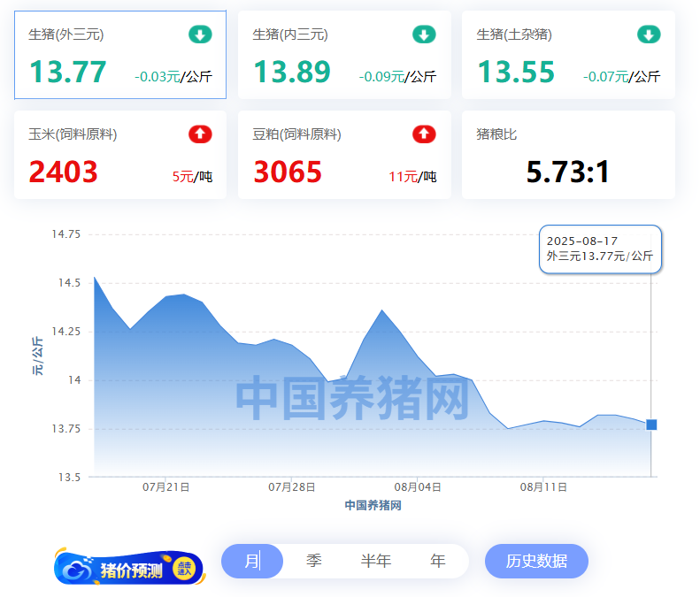Click the 14.25 y-axis label
700x597 pixels.
66,332
